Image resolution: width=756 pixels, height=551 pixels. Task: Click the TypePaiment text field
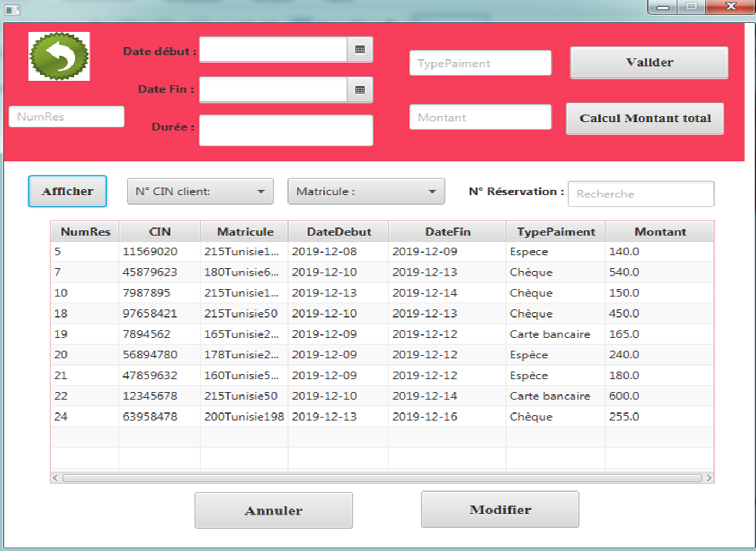point(479,63)
